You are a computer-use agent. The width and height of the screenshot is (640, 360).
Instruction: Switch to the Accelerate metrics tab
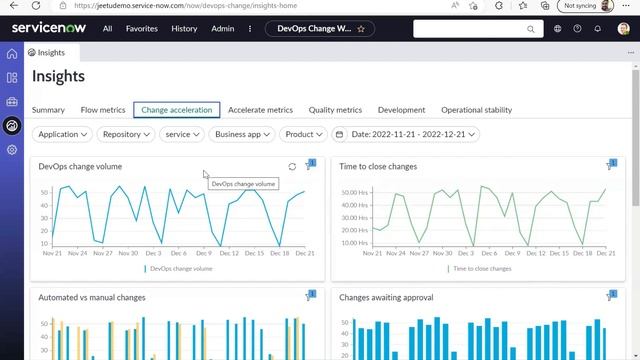pyautogui.click(x=260, y=110)
